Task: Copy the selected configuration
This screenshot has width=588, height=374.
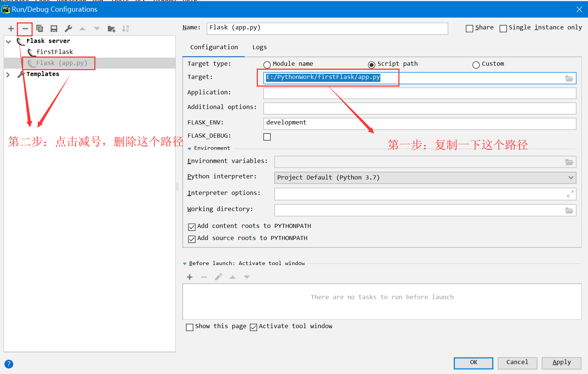Action: pyautogui.click(x=40, y=29)
